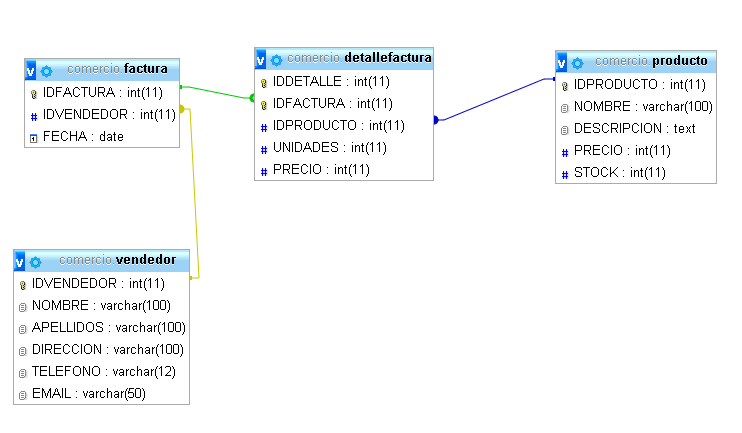Click the DESCRIPCION text field in producto
This screenshot has width=742, height=433.
[x=636, y=129]
